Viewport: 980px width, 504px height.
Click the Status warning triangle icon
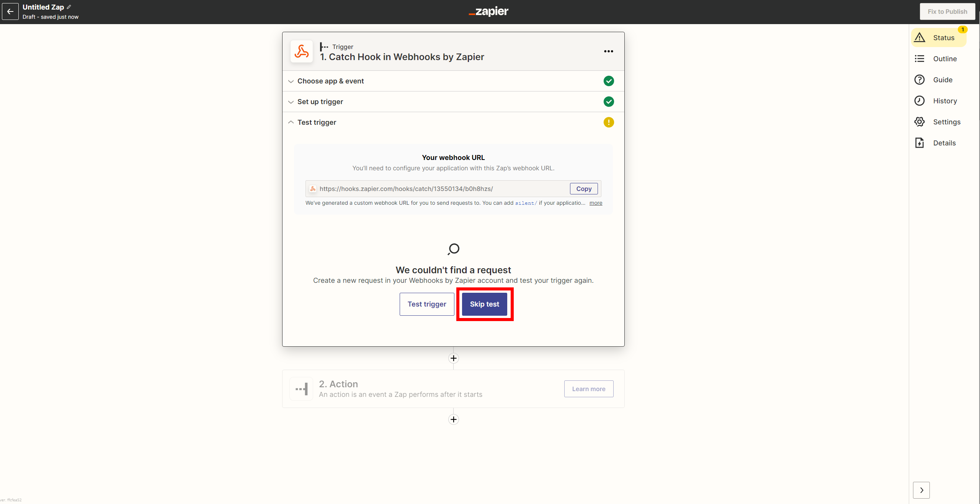[920, 38]
